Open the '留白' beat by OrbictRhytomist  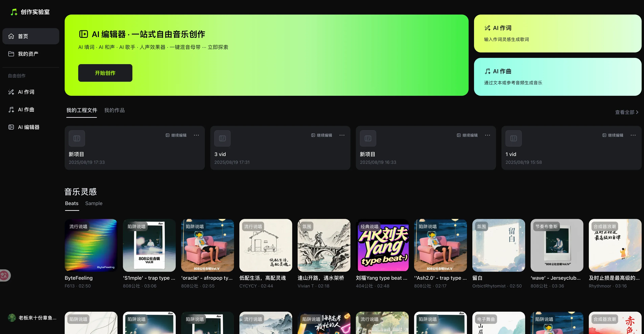tap(498, 245)
